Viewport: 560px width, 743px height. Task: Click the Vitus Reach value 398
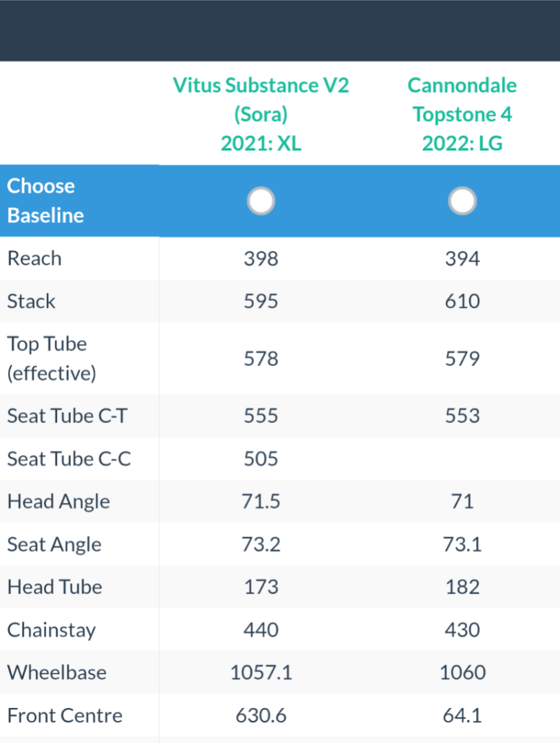(261, 259)
